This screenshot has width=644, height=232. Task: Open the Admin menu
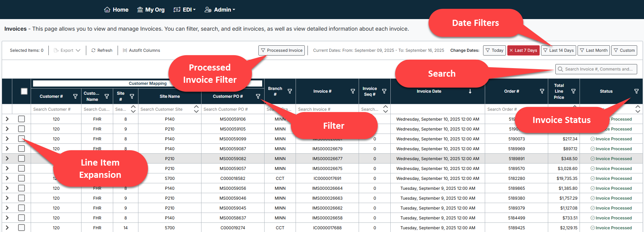click(x=220, y=10)
